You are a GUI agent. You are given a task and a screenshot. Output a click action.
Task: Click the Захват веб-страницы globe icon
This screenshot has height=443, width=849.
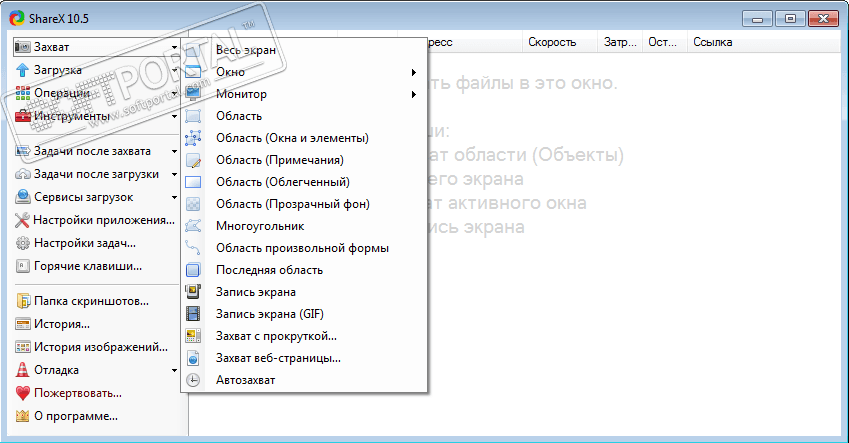[x=193, y=358]
